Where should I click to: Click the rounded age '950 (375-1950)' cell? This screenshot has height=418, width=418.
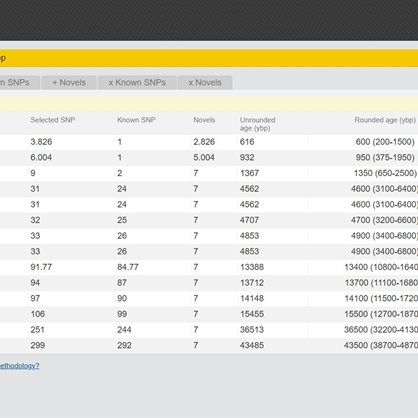point(385,157)
